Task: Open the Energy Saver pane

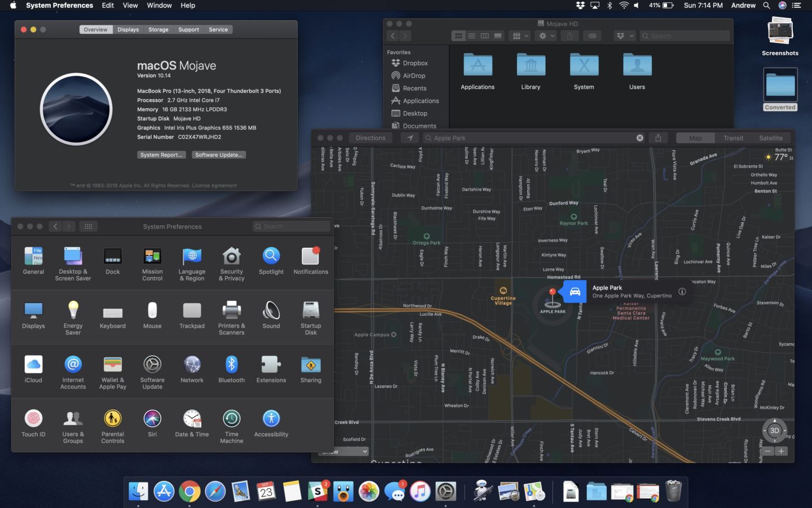Action: (x=73, y=311)
